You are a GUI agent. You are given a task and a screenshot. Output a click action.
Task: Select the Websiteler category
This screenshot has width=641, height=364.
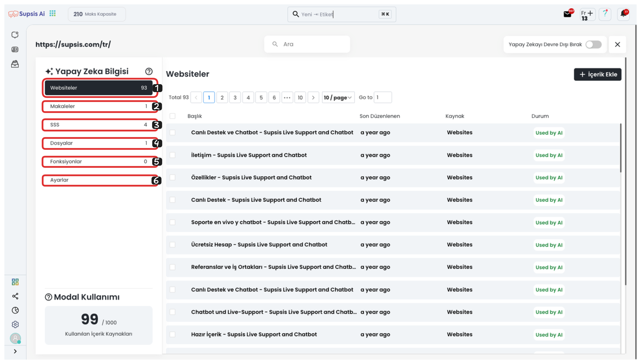point(99,88)
